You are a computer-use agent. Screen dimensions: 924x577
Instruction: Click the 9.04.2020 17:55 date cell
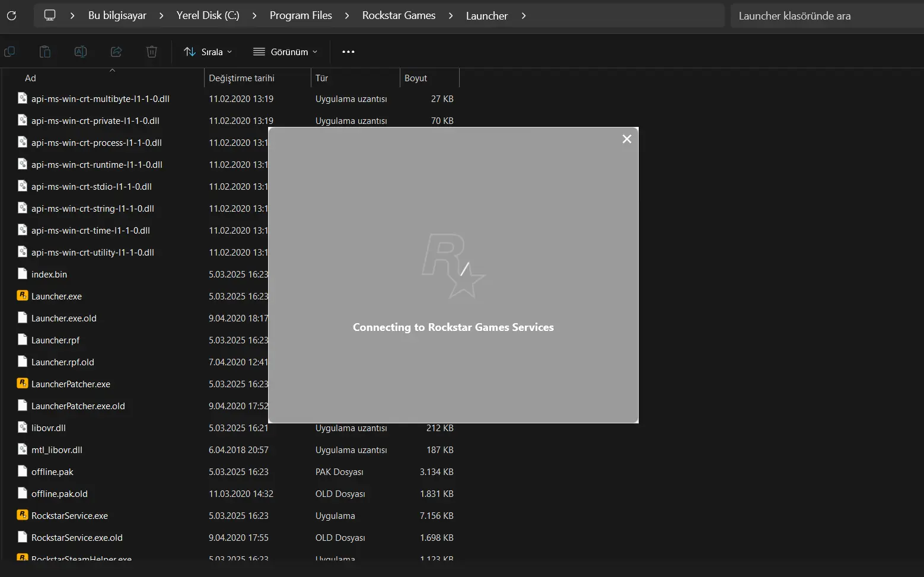tap(238, 538)
